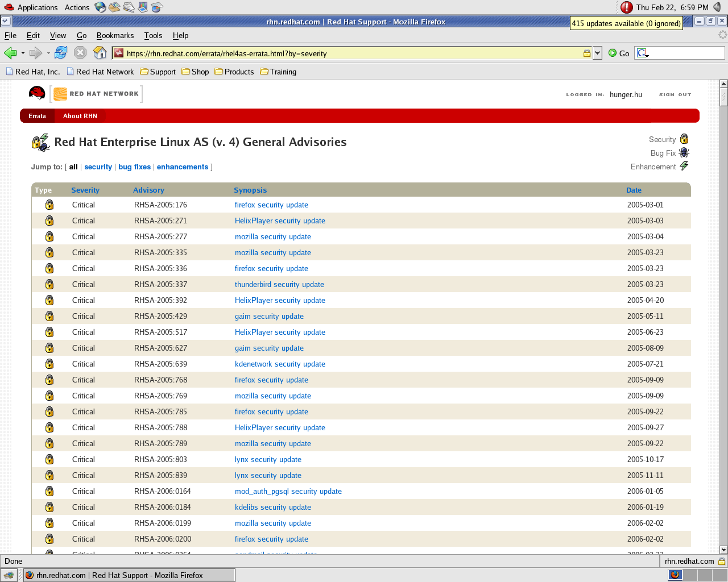Click the Red Hat Network logo
Screen dimensions: 728x582
click(96, 94)
